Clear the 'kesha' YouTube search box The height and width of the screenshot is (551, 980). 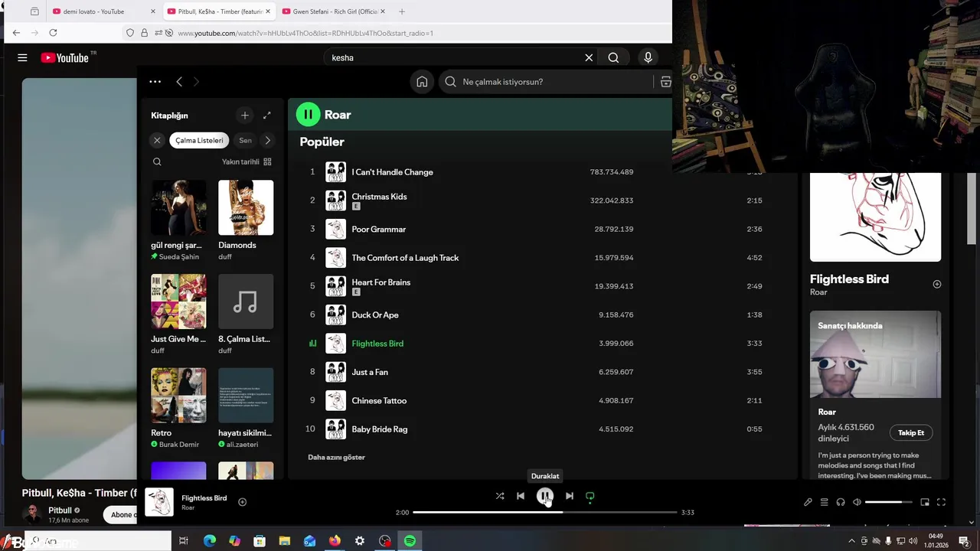click(x=589, y=57)
